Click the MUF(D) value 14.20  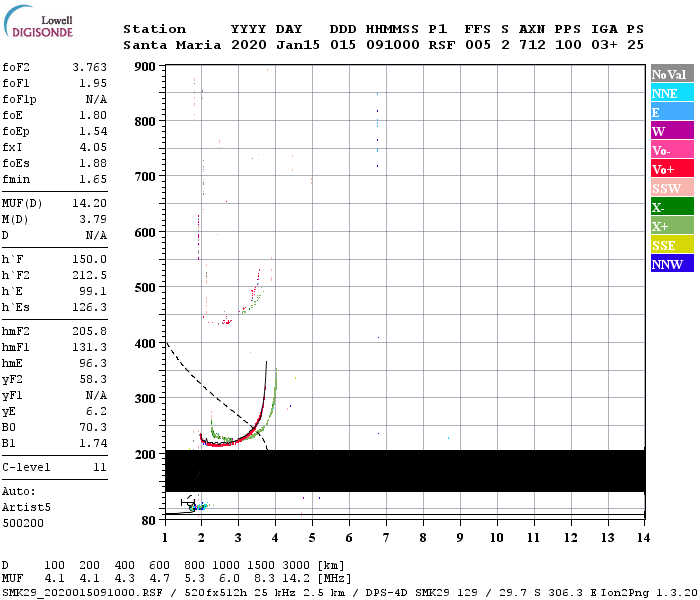click(x=90, y=203)
